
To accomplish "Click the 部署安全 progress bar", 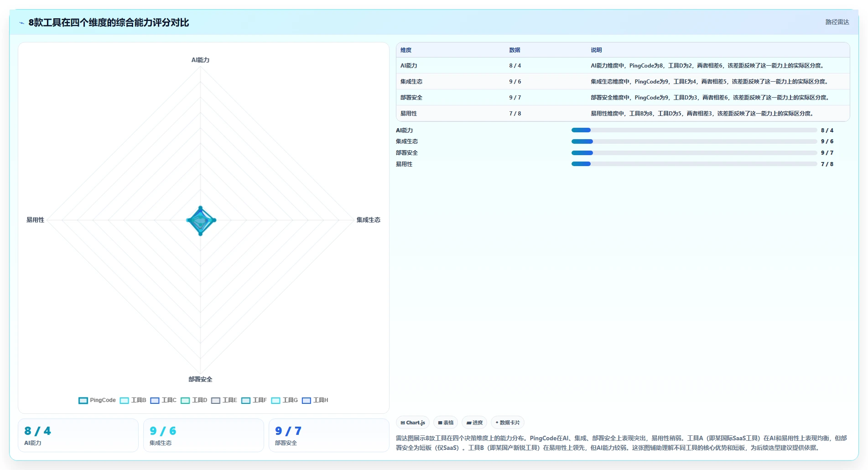I will click(x=694, y=153).
